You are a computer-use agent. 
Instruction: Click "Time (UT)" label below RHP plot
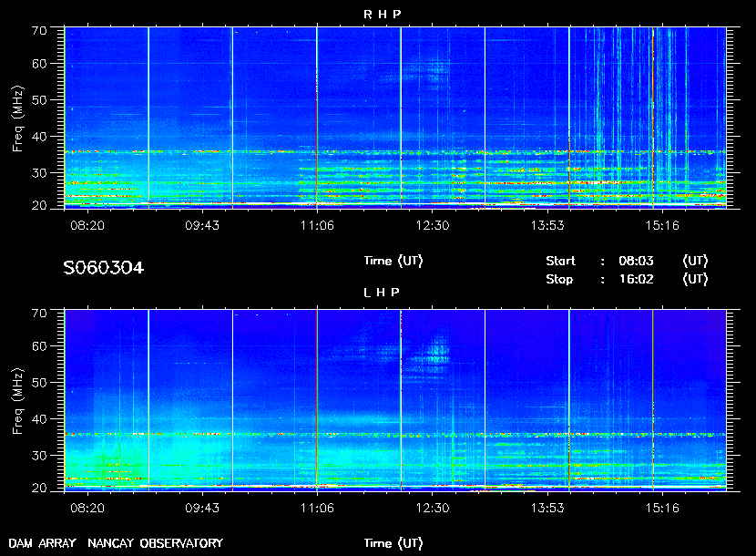coord(393,261)
